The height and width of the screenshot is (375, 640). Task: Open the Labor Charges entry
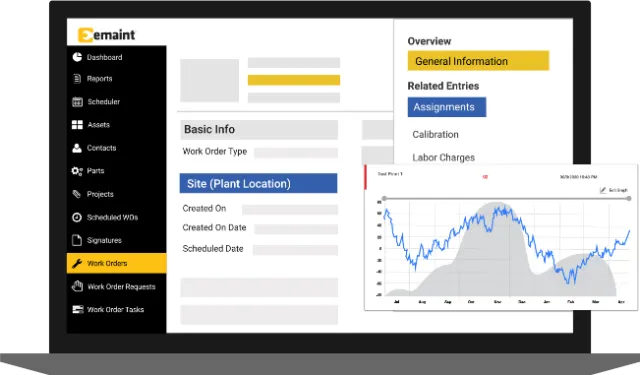coord(444,157)
